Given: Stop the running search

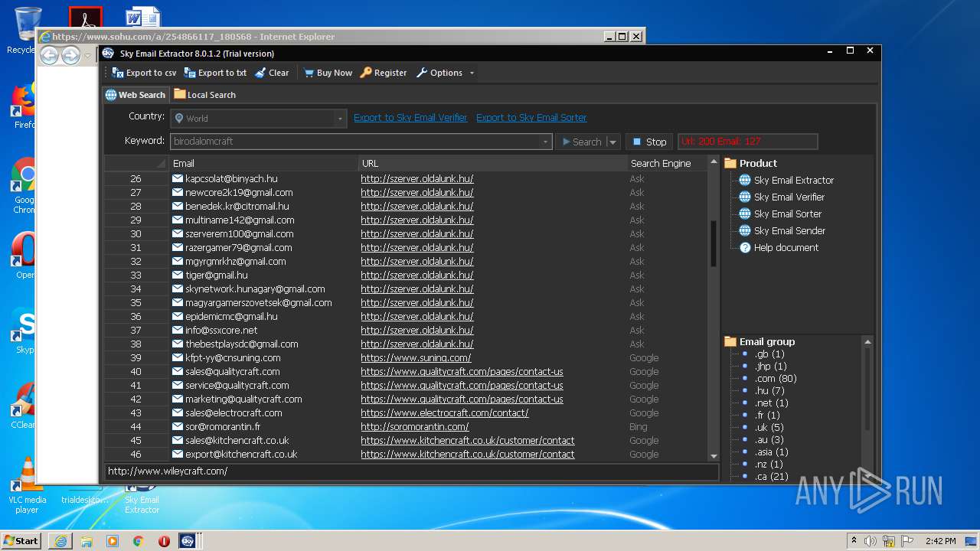Looking at the screenshot, I should coord(649,142).
